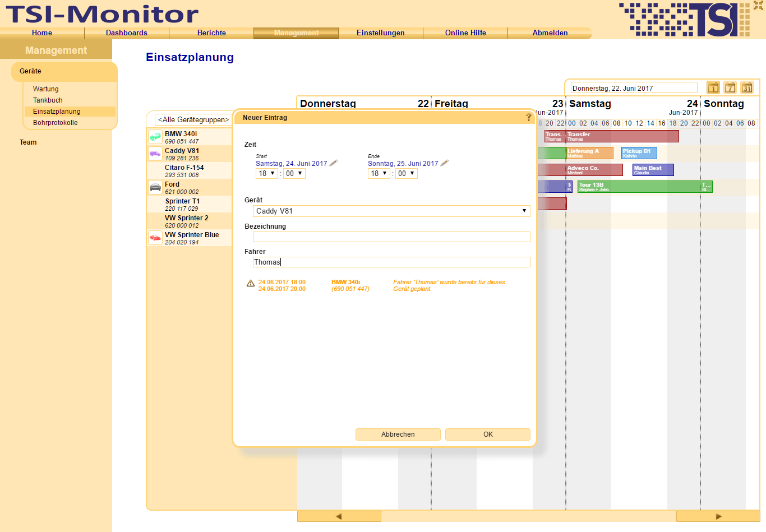
Task: Open the Alle Gerätegruppen filter dropdown
Action: click(193, 119)
